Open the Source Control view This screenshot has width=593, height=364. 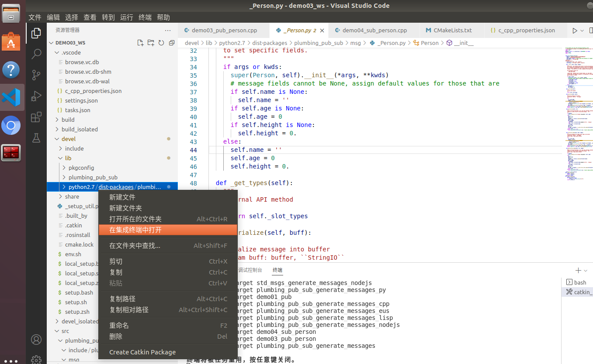(36, 75)
